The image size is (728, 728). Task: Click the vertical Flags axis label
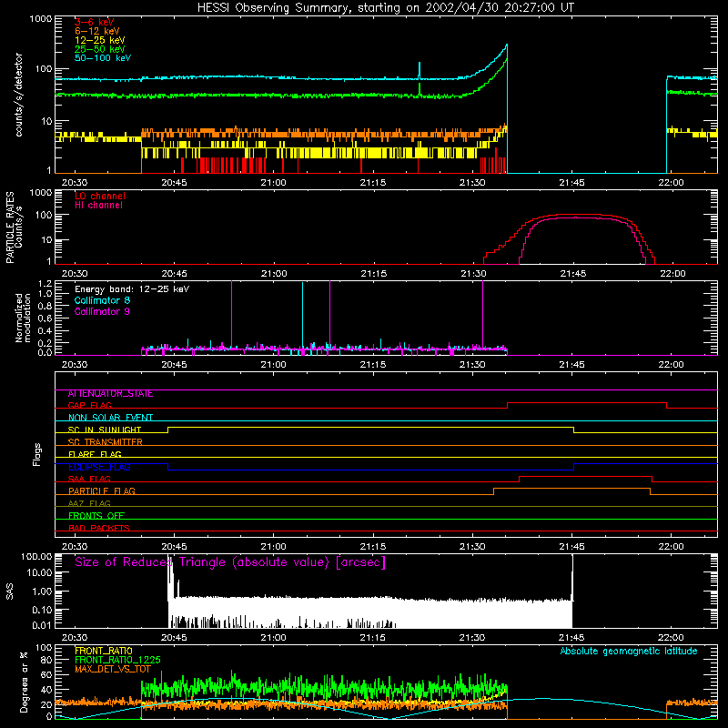point(36,454)
